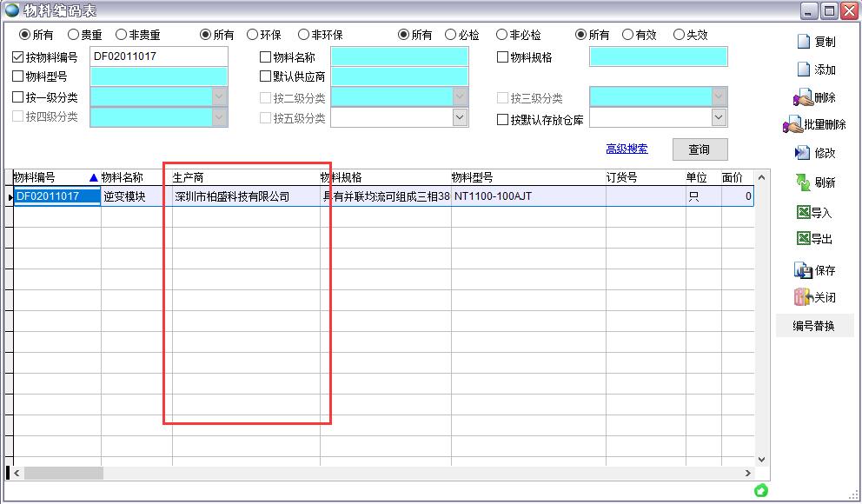
Task: Select the 环保 radio option
Action: [252, 35]
